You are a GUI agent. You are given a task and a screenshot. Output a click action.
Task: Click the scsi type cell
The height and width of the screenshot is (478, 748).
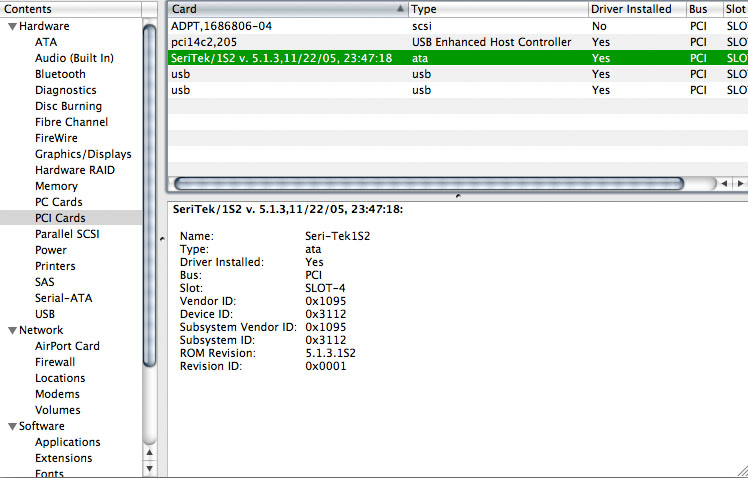(x=422, y=26)
